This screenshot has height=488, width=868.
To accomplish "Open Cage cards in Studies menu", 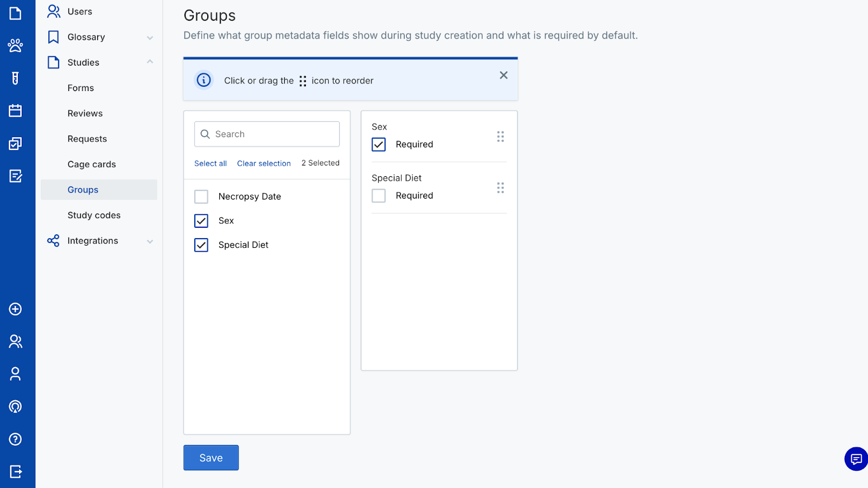I will coord(92,164).
